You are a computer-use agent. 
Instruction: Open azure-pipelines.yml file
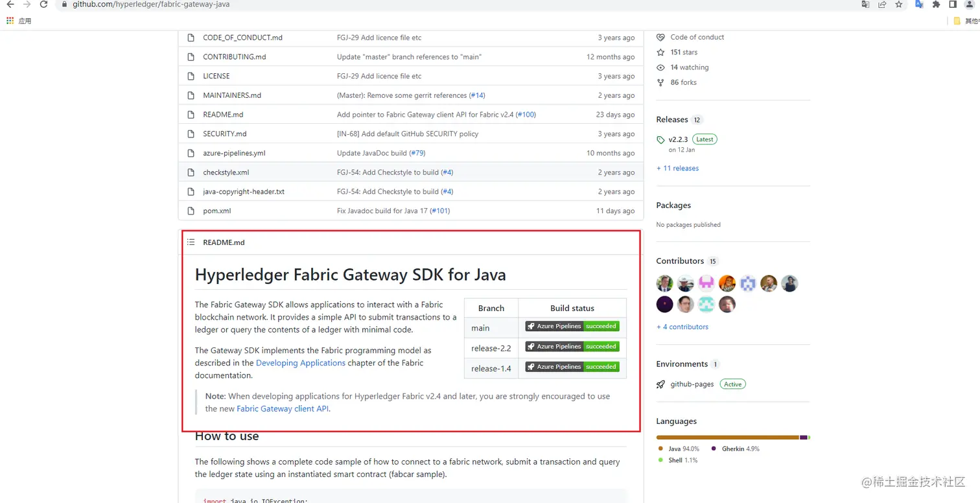[234, 153]
